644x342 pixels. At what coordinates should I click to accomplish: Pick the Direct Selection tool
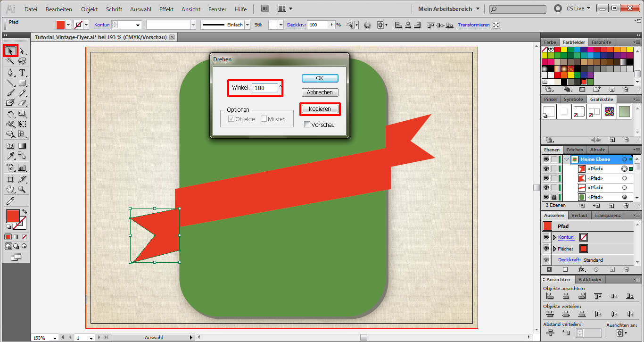coord(22,51)
